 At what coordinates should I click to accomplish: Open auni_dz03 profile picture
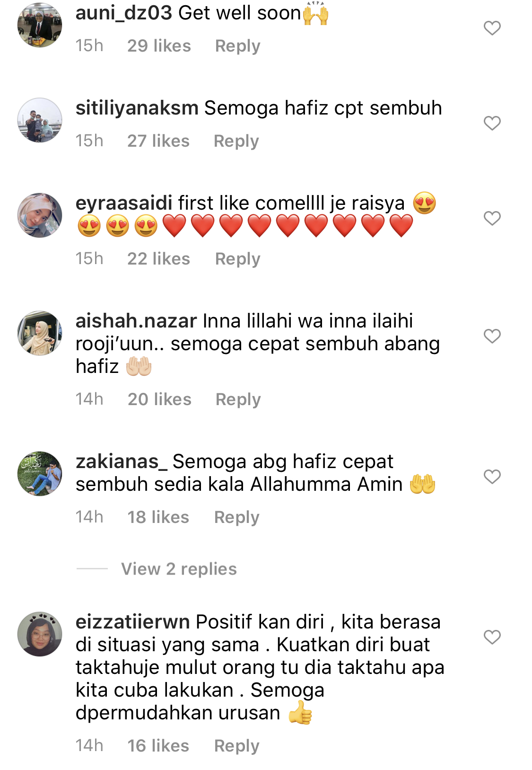pos(40,25)
